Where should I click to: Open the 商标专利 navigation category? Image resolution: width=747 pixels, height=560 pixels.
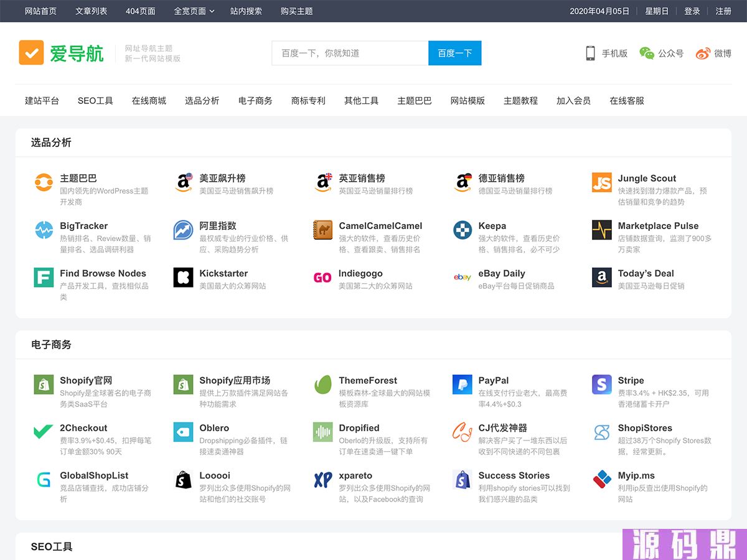(x=308, y=101)
